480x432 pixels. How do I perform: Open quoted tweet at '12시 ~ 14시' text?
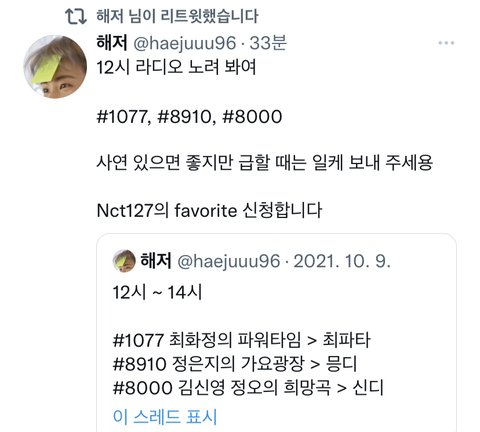pyautogui.click(x=157, y=292)
